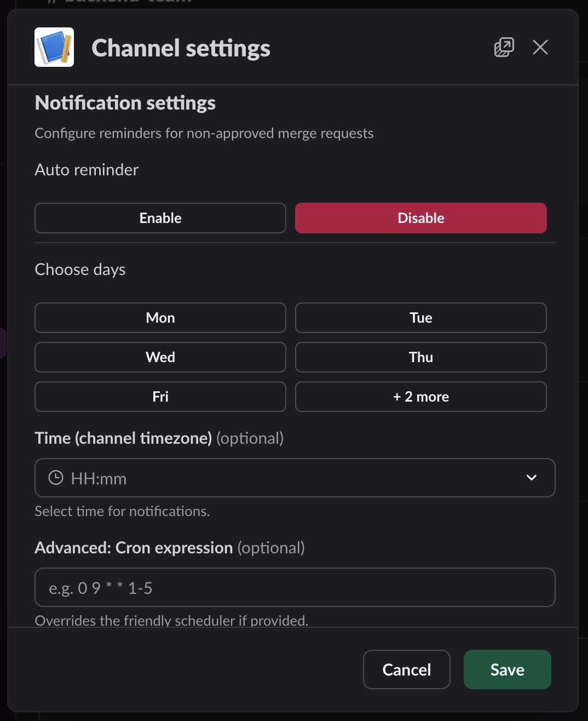Cancel the channel settings changes
This screenshot has height=721, width=588.
[x=406, y=669]
